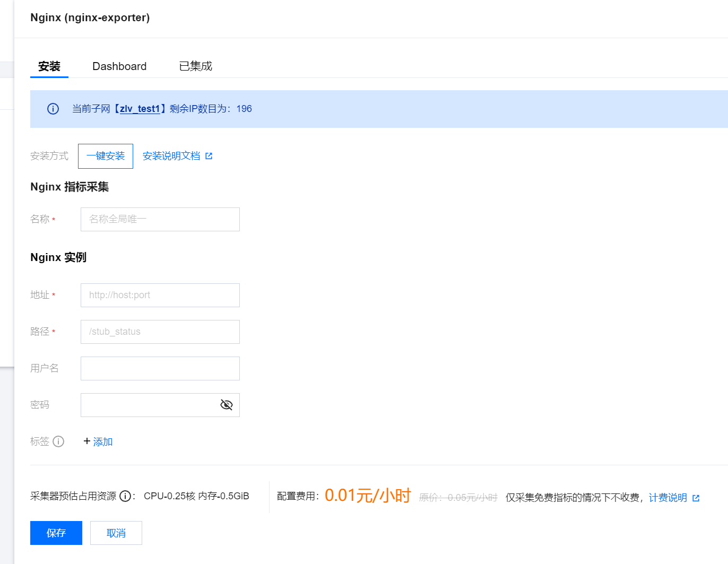Switch to the 安装 tab
The image size is (728, 564).
pos(49,66)
